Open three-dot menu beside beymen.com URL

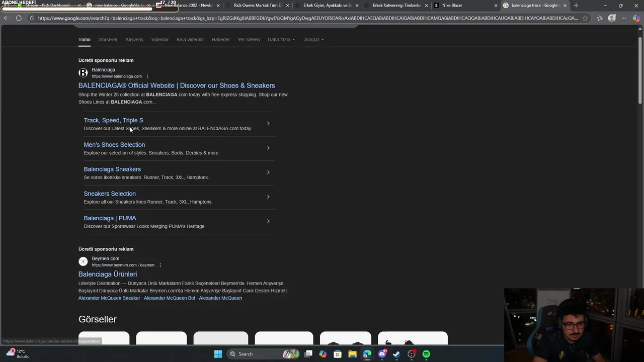point(160,265)
